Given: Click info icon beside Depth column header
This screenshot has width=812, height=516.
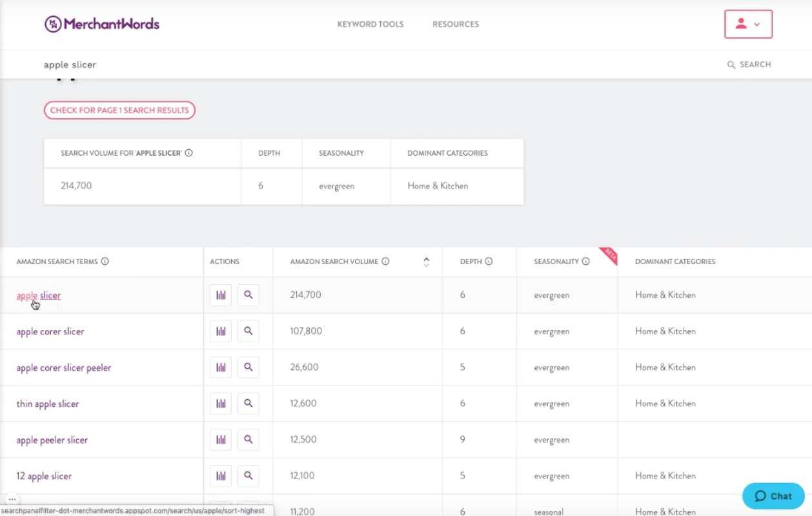Looking at the screenshot, I should click(x=489, y=262).
